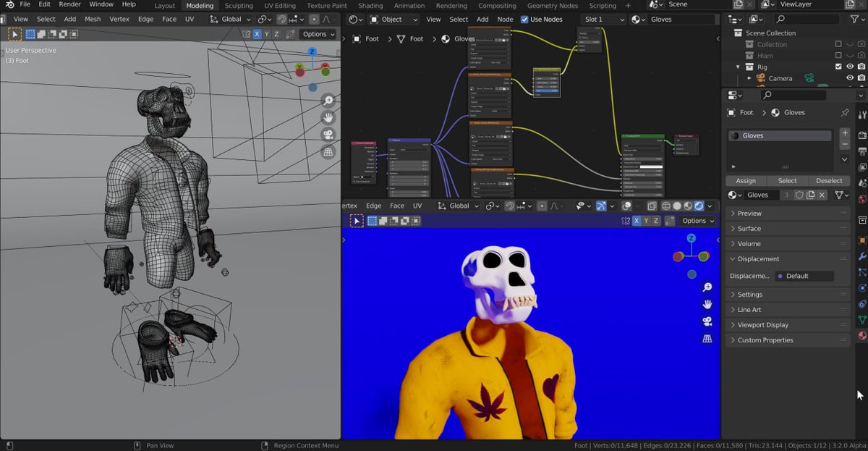Image resolution: width=868 pixels, height=451 pixels.
Task: Toggle camera view gizmo in wireframe viewport
Action: pyautogui.click(x=328, y=135)
